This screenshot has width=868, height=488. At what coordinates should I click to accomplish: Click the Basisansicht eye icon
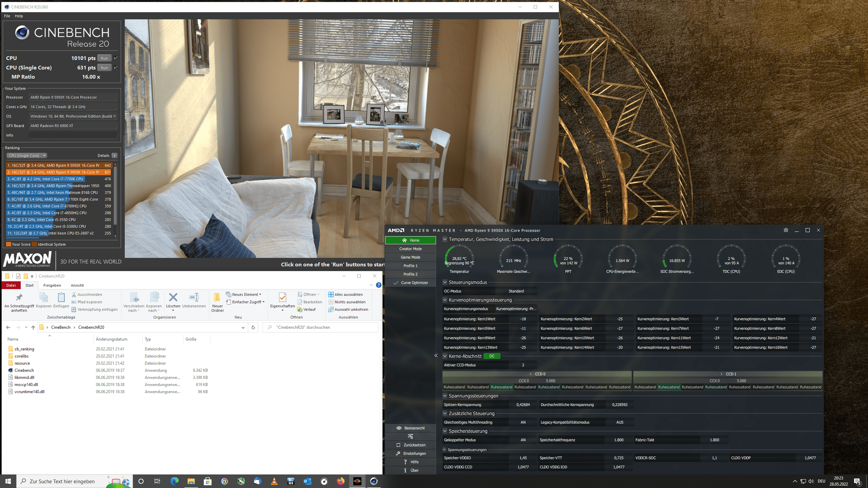point(399,428)
